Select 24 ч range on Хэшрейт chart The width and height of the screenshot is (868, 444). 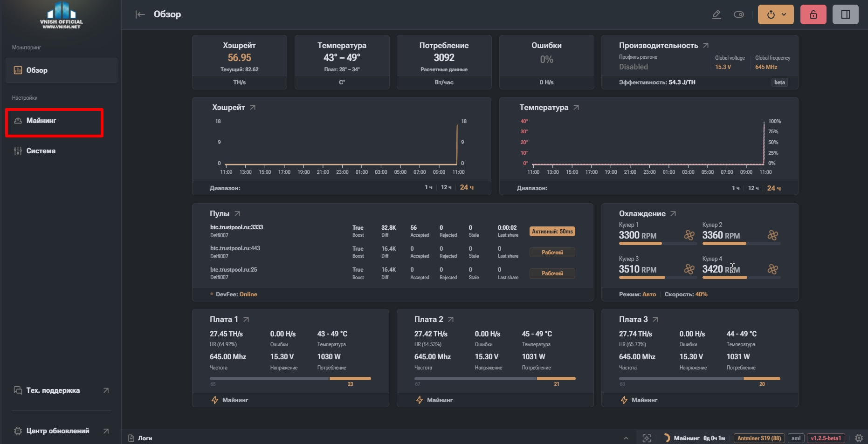click(x=467, y=187)
